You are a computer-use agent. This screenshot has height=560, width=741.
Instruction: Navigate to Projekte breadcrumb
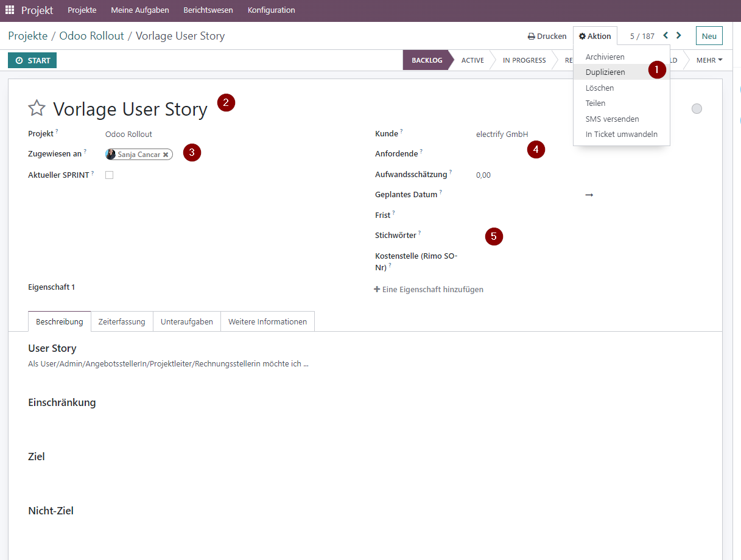click(27, 36)
